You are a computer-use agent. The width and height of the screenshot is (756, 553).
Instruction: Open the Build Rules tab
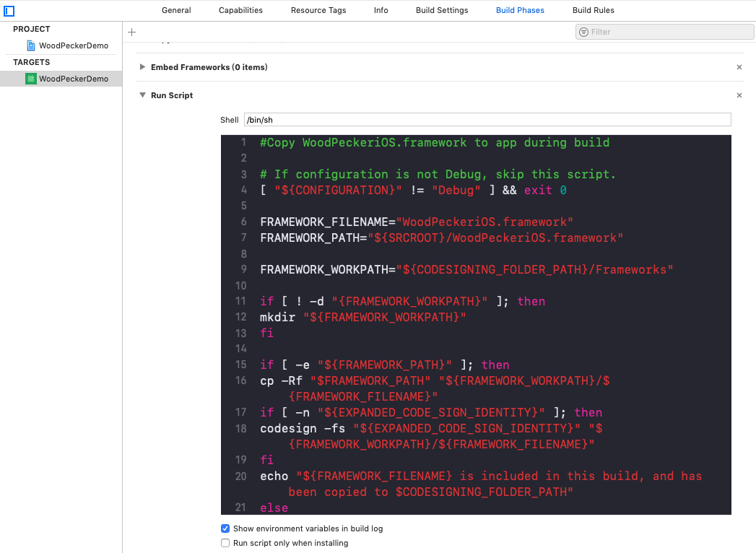593,10
